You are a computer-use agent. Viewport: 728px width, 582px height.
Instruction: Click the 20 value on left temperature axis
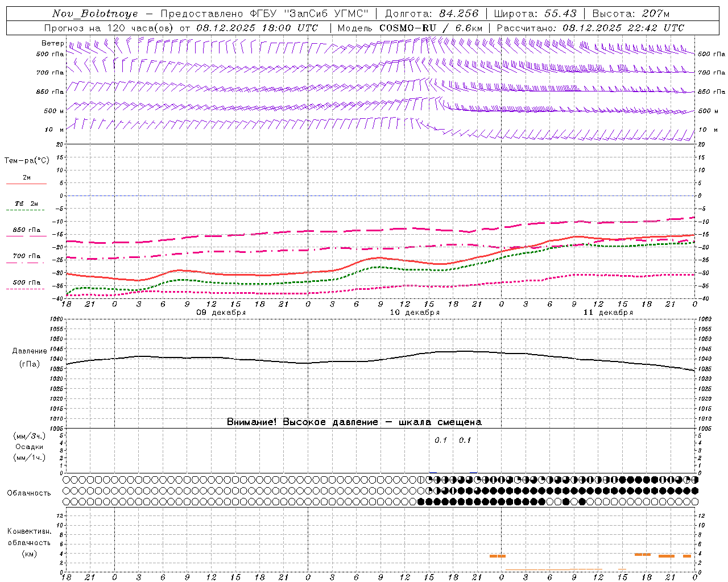[x=60, y=144]
